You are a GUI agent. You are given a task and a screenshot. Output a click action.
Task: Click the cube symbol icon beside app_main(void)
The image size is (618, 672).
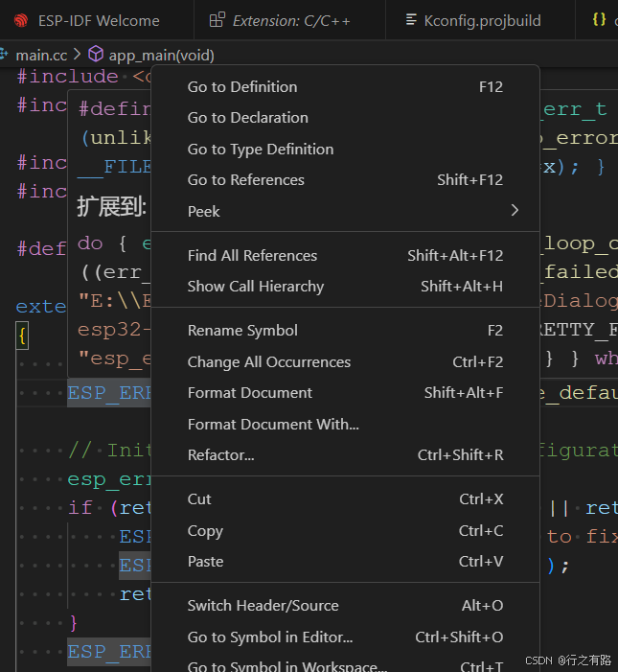pyautogui.click(x=95, y=56)
